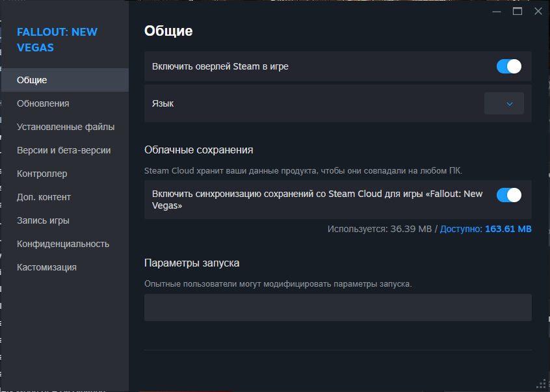550x392 pixels.
Task: Switch to the Обновления section
Action: [x=65, y=103]
